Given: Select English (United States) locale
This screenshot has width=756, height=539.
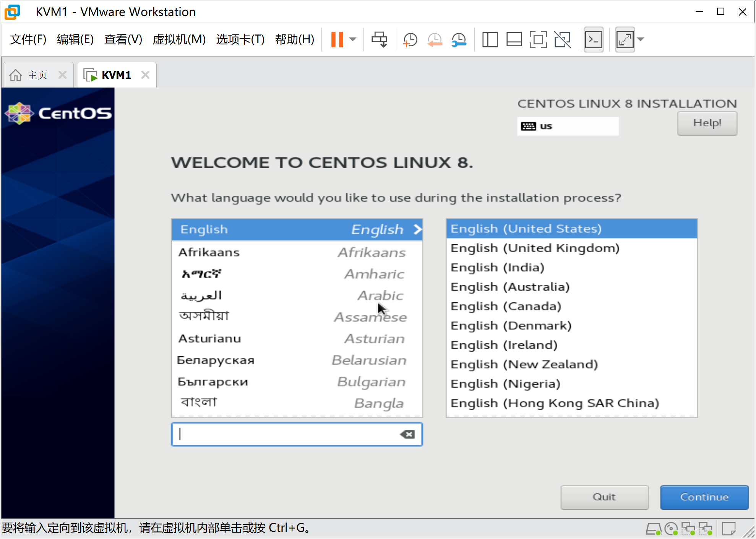Looking at the screenshot, I should [571, 229].
